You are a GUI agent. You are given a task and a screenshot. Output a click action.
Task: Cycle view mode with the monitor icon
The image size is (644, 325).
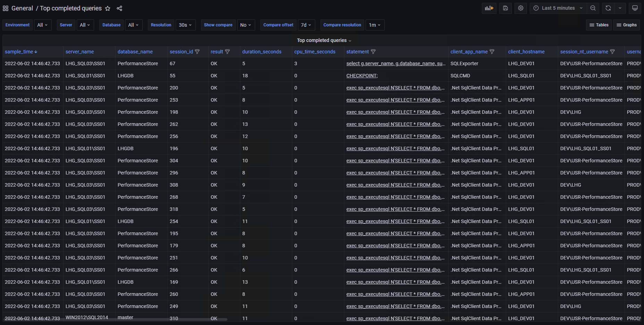[x=635, y=8]
